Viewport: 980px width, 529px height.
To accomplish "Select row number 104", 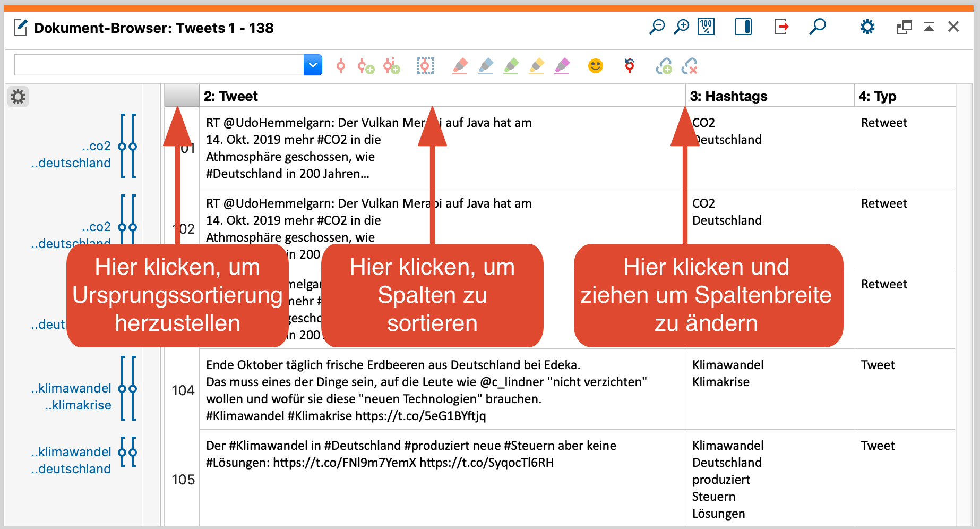I will 183,390.
